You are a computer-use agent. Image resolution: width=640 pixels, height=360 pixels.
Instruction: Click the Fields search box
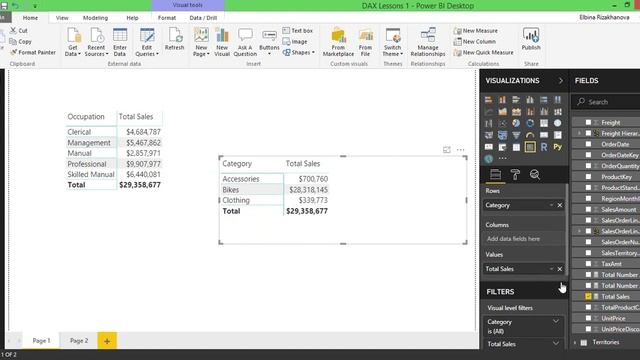click(607, 102)
